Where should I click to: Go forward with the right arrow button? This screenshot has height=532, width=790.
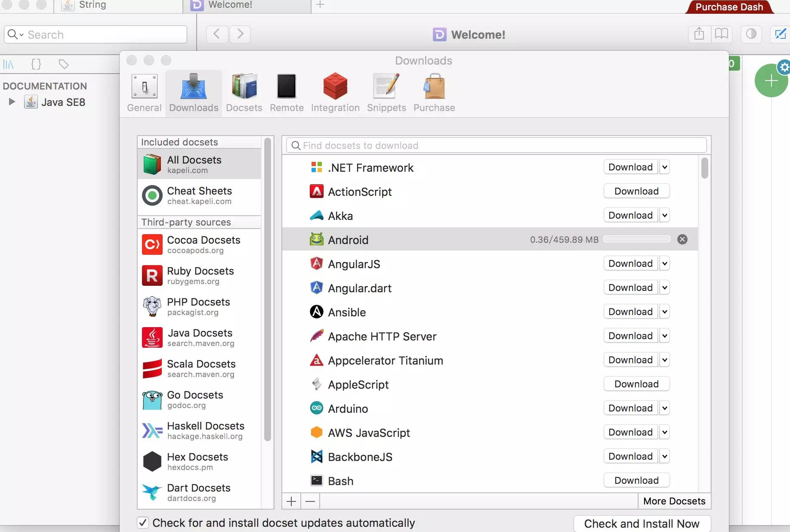[x=240, y=34]
